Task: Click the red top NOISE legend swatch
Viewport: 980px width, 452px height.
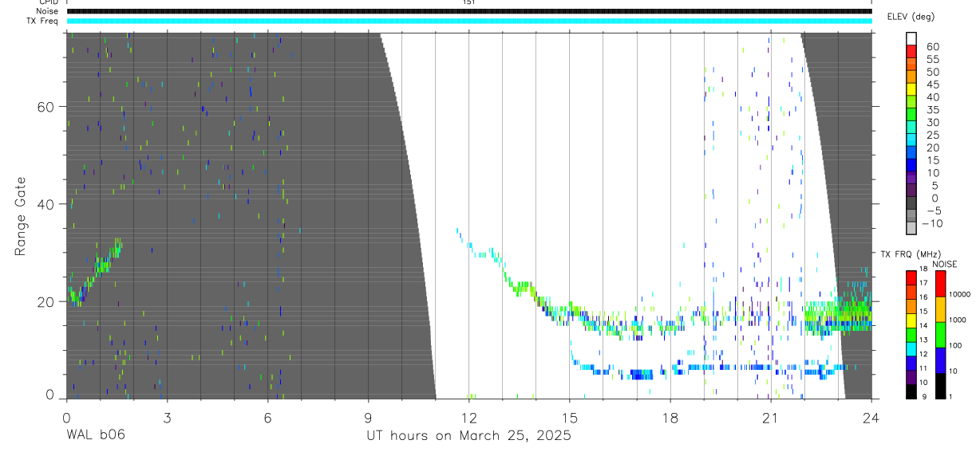Action: coord(941,283)
